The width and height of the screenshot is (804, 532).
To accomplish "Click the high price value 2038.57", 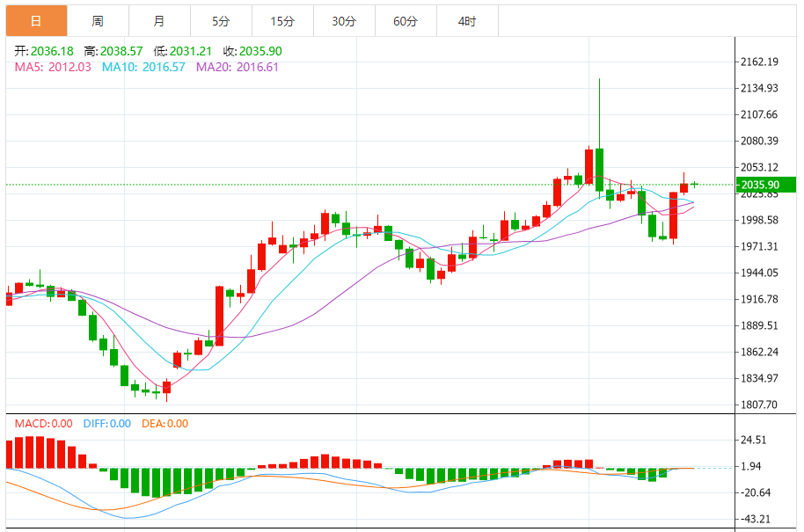I will (x=121, y=51).
